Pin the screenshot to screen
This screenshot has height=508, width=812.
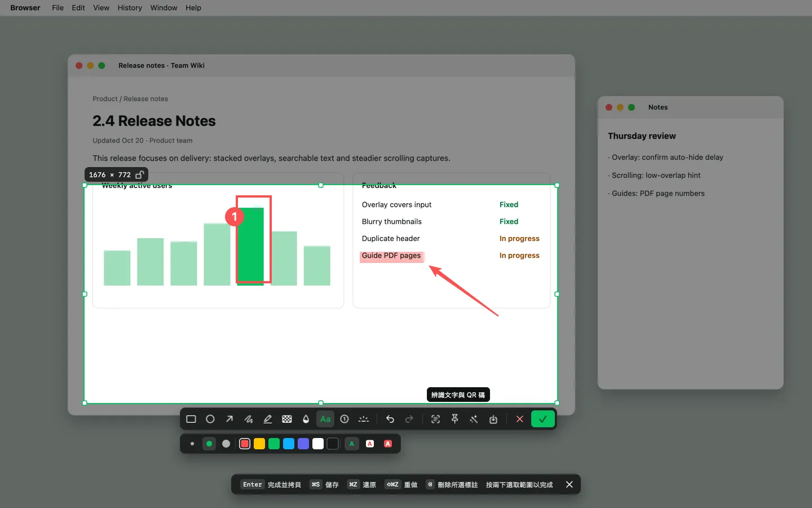coord(455,419)
